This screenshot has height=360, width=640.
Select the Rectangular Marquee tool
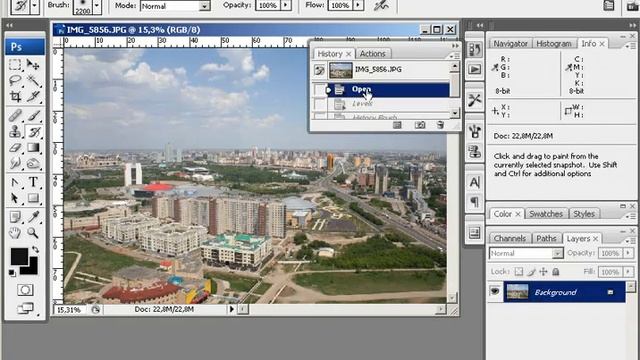pos(15,64)
